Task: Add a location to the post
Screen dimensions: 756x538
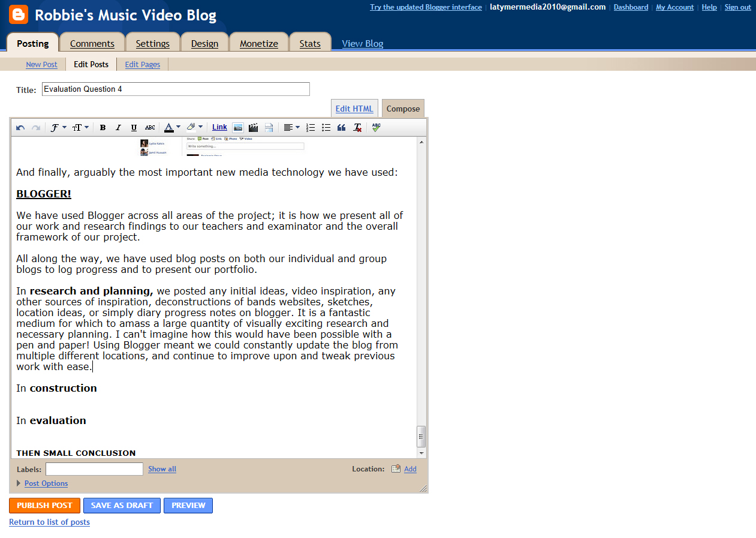Action: [x=410, y=469]
